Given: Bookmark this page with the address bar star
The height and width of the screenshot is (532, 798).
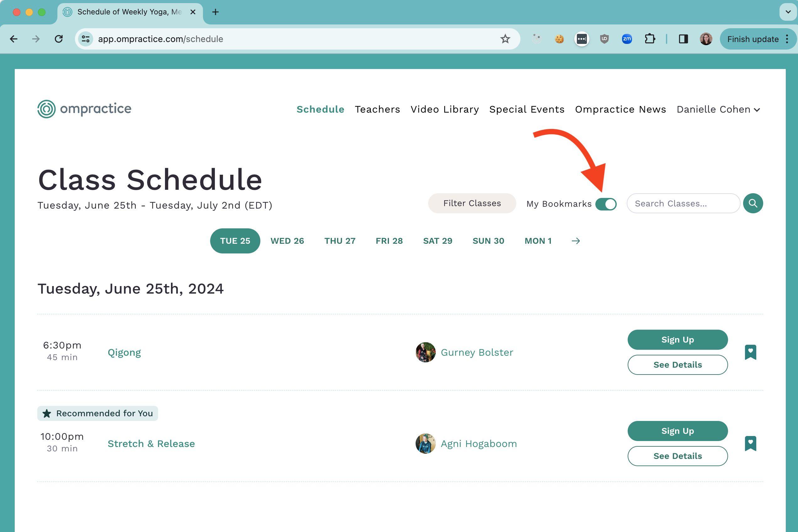Looking at the screenshot, I should 505,39.
